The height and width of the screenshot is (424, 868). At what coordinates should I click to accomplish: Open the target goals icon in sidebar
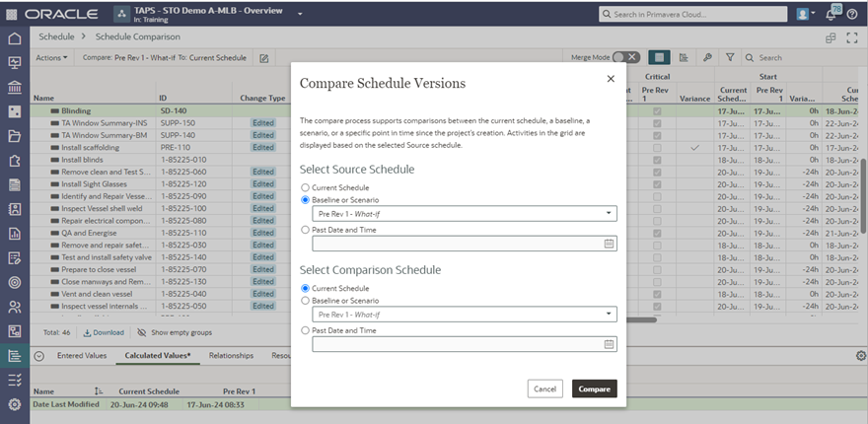click(x=15, y=282)
